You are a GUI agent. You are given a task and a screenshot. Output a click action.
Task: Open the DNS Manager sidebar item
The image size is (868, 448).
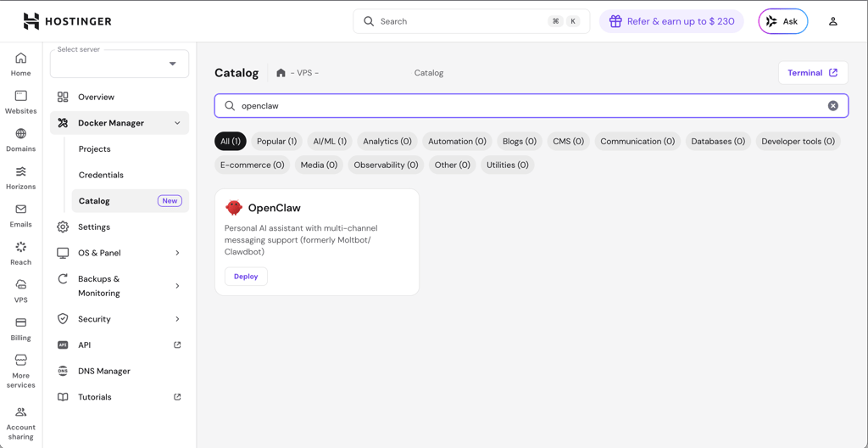pos(119,371)
